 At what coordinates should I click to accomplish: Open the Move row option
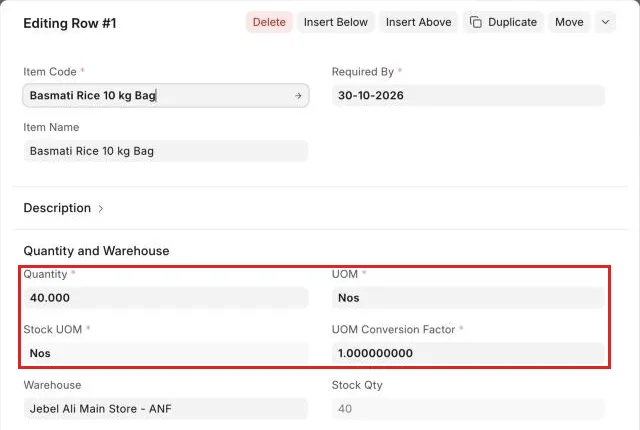(x=569, y=22)
